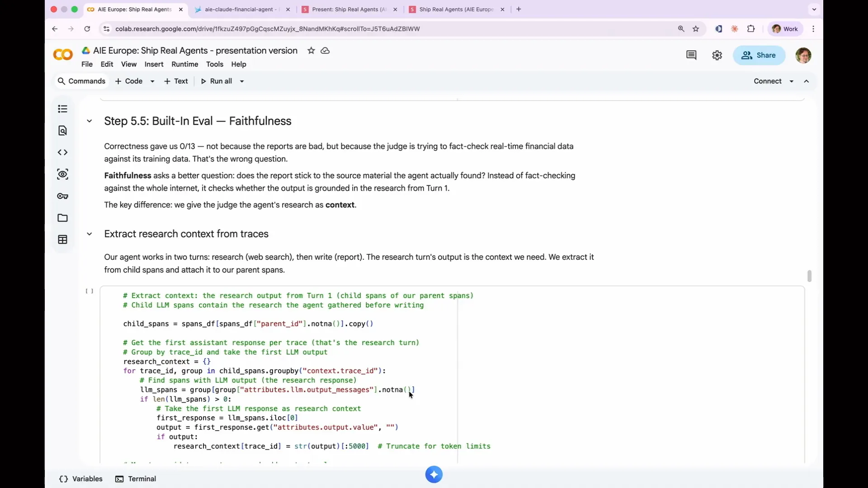
Task: Star the notebook next to its title
Action: (311, 51)
